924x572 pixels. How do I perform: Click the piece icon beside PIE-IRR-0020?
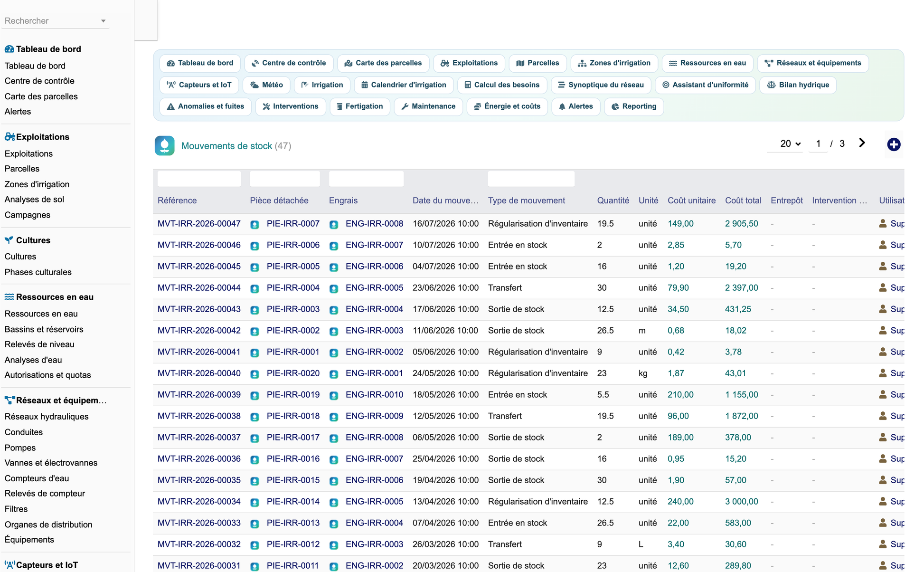pos(255,374)
